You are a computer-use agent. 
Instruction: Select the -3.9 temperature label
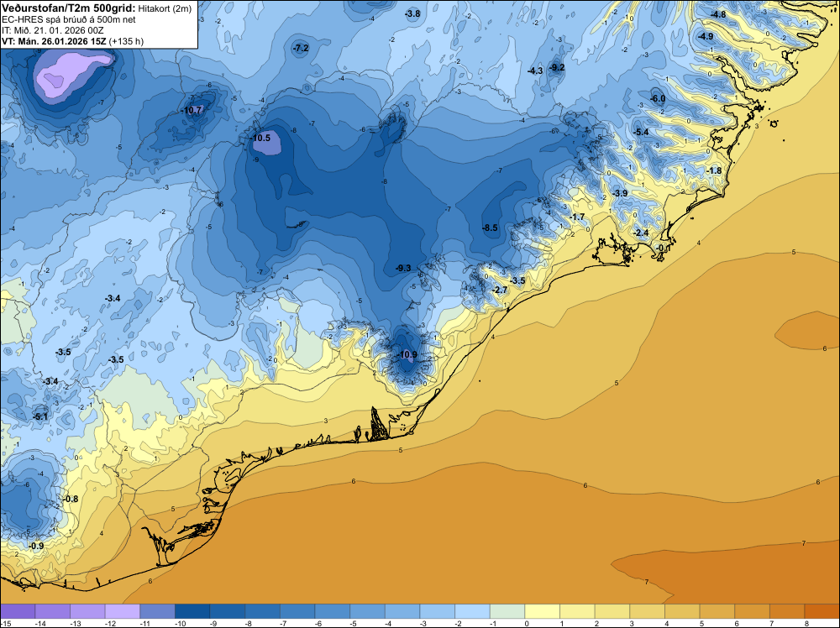(x=620, y=193)
